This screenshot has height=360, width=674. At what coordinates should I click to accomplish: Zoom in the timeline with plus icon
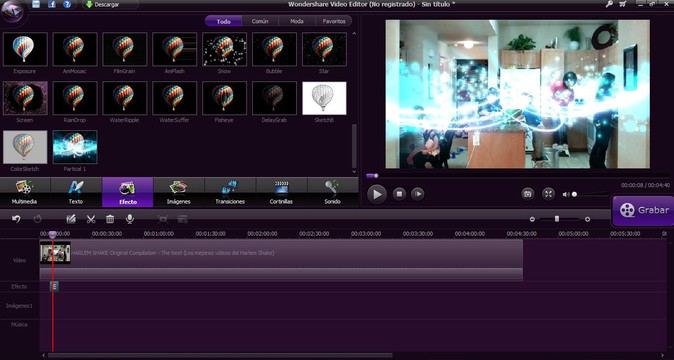588,219
